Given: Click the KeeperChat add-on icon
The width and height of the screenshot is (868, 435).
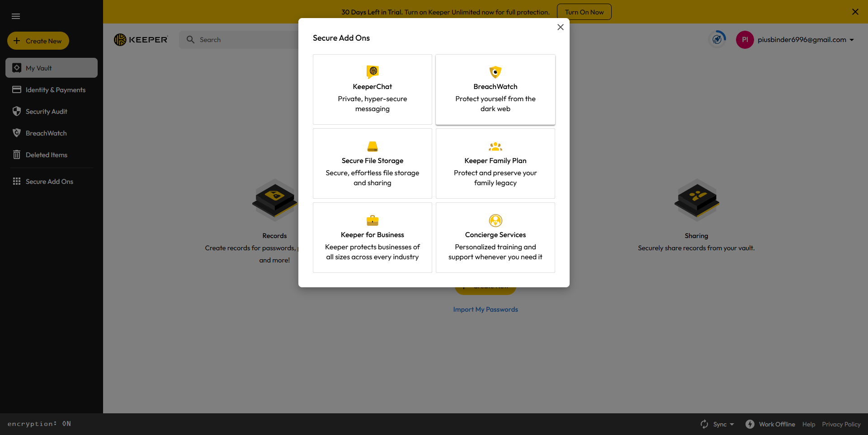Looking at the screenshot, I should pos(373,71).
